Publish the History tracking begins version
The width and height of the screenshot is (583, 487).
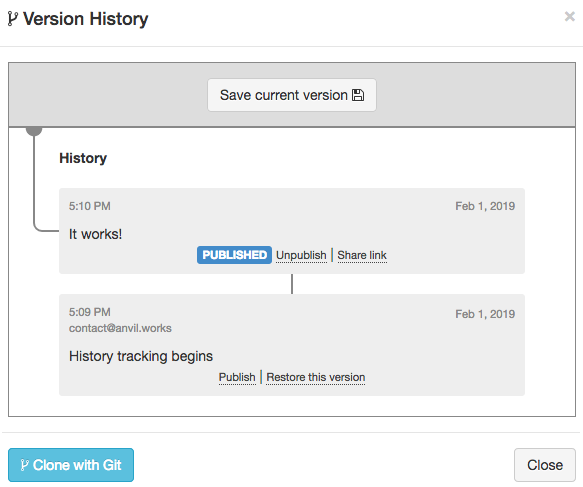237,377
